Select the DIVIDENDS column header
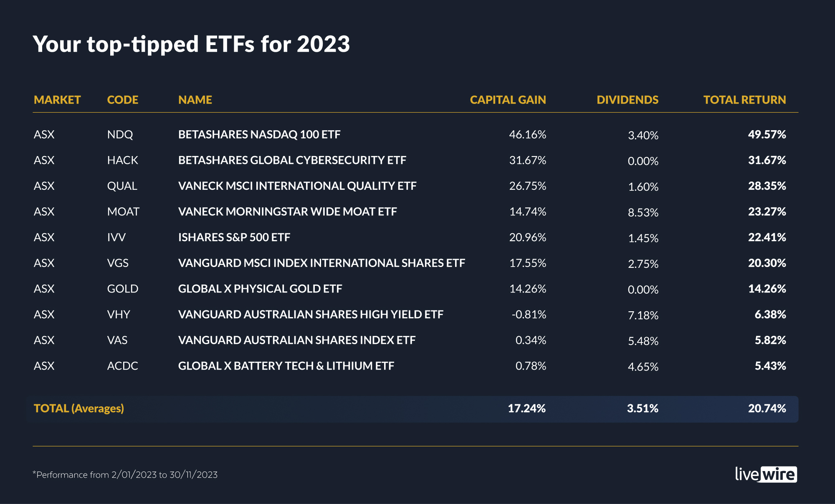835x504 pixels. pyautogui.click(x=627, y=100)
